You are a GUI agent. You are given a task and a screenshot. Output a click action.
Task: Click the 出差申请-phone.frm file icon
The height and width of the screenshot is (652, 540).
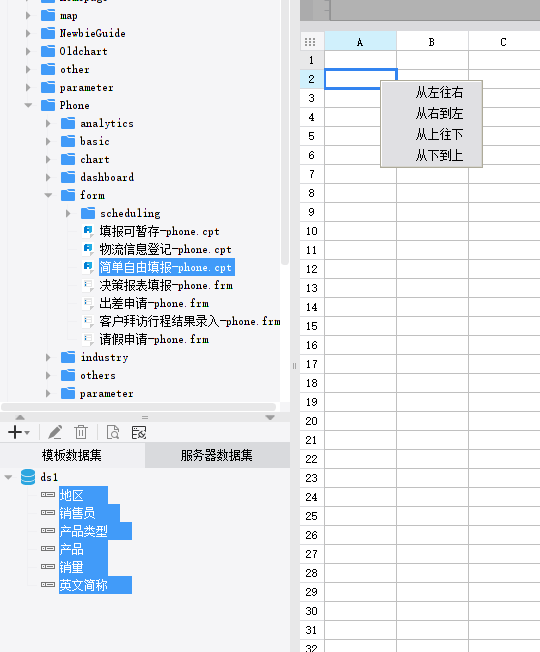point(88,303)
